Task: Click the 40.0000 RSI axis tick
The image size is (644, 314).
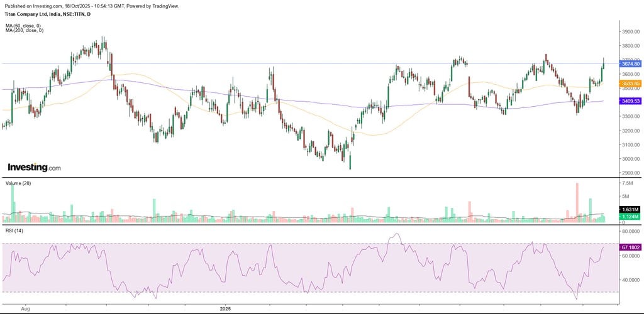Action: [631, 280]
